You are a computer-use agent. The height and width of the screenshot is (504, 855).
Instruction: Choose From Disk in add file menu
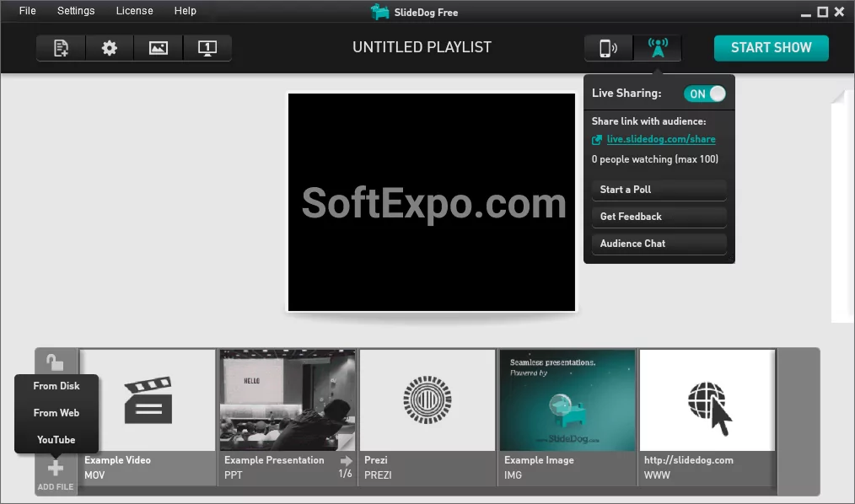pyautogui.click(x=56, y=386)
